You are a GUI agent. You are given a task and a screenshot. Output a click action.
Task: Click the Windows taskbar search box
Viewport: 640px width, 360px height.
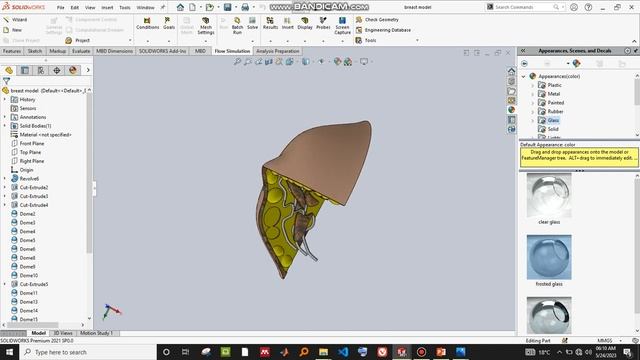tap(87, 352)
